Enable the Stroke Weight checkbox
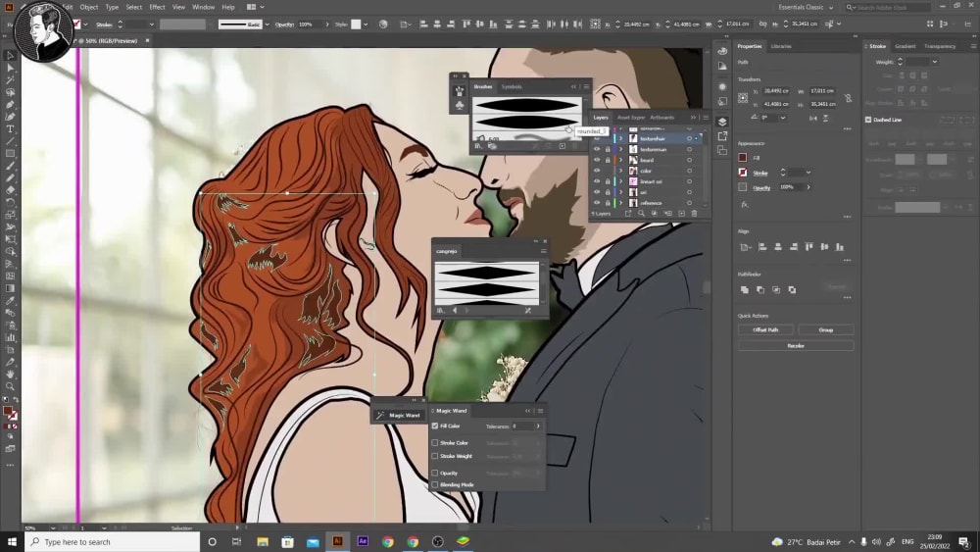Viewport: 980px width, 552px height. (x=435, y=456)
